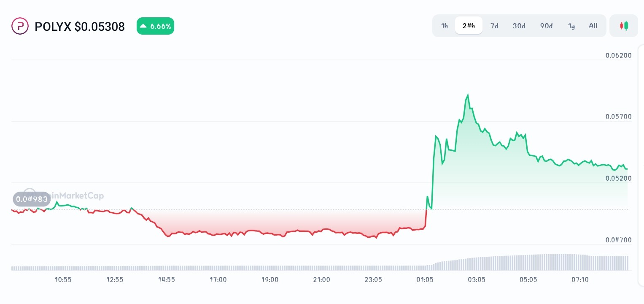The height and width of the screenshot is (304, 644).
Task: Select the 30d range tab
Action: coord(519,26)
